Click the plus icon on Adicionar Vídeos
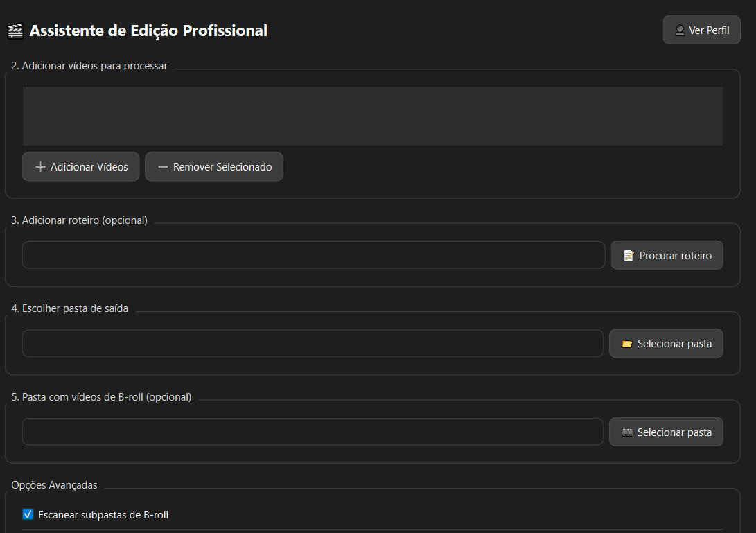 [x=40, y=167]
